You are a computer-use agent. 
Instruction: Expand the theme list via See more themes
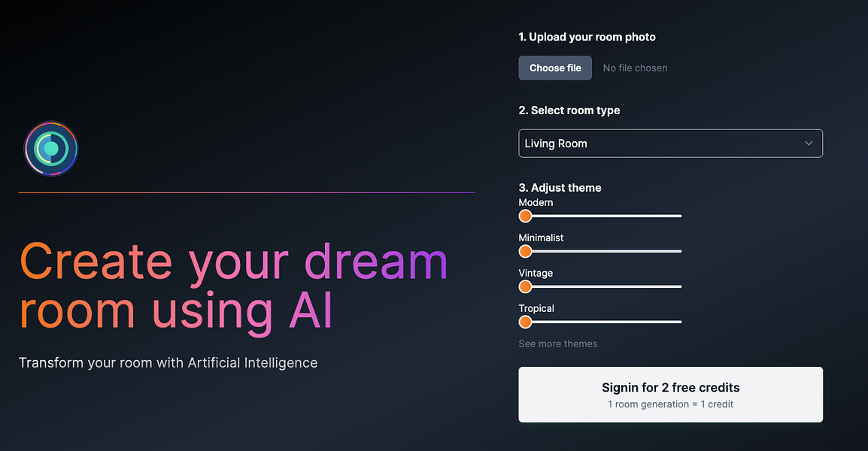tap(557, 344)
